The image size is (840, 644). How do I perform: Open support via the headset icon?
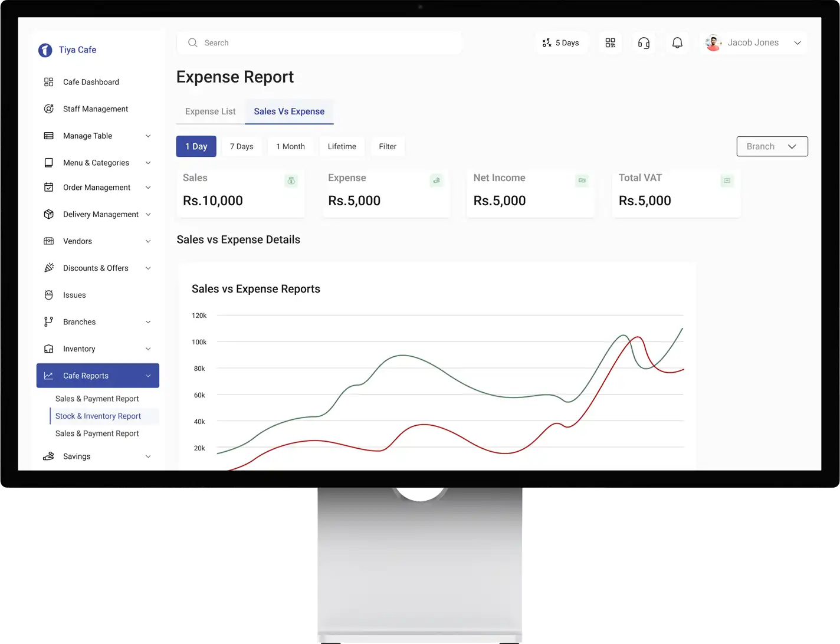pos(644,43)
